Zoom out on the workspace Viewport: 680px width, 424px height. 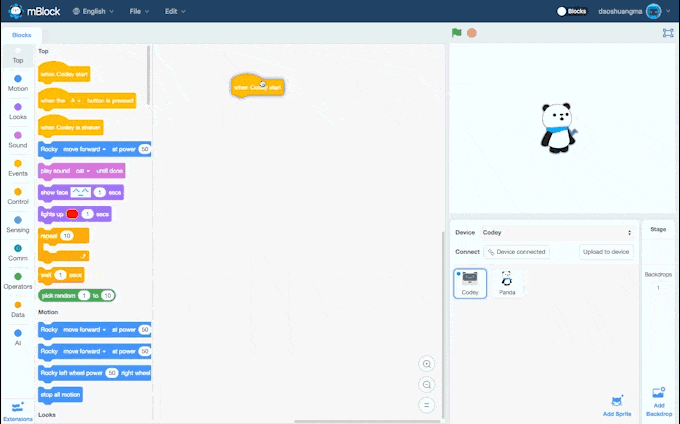[x=427, y=385]
